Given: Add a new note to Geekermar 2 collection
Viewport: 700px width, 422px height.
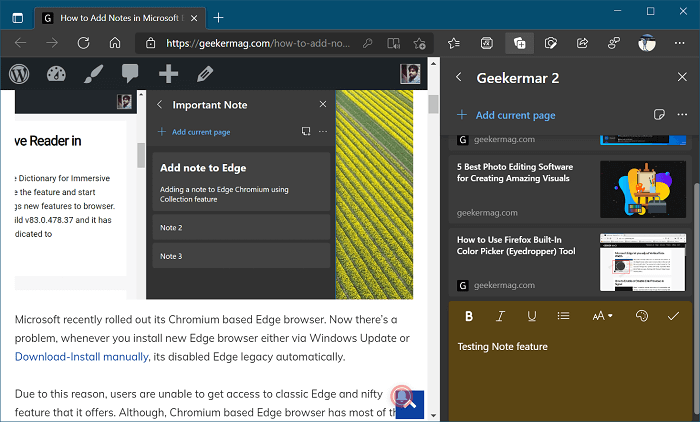Looking at the screenshot, I should coord(659,115).
